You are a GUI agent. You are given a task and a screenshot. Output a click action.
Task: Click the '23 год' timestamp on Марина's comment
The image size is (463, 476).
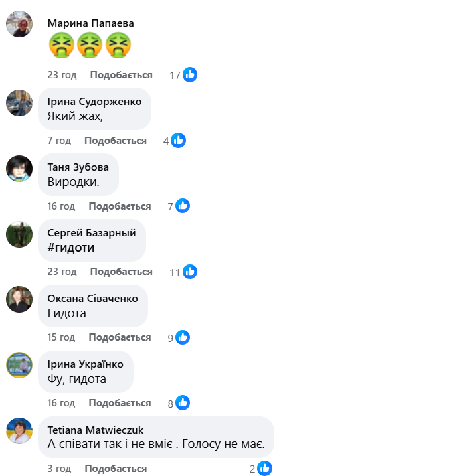point(62,75)
